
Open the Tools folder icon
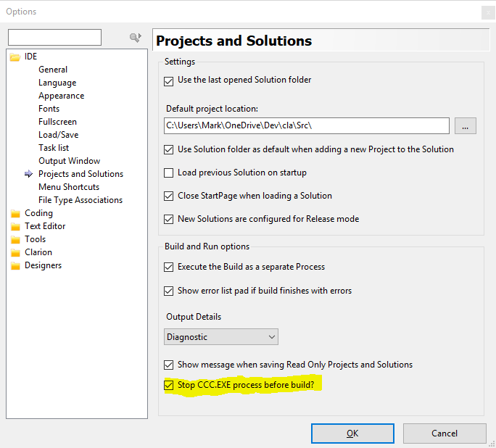(15, 239)
